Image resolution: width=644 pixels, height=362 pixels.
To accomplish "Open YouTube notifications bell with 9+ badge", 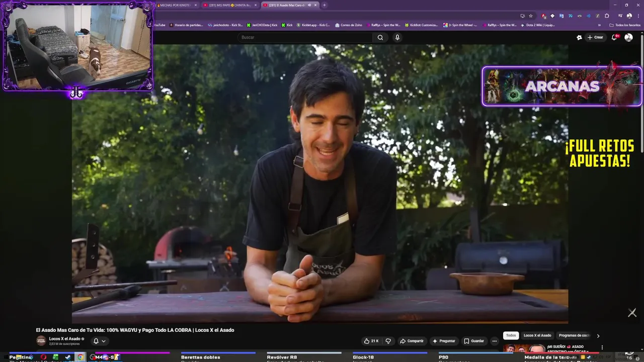I will click(615, 37).
